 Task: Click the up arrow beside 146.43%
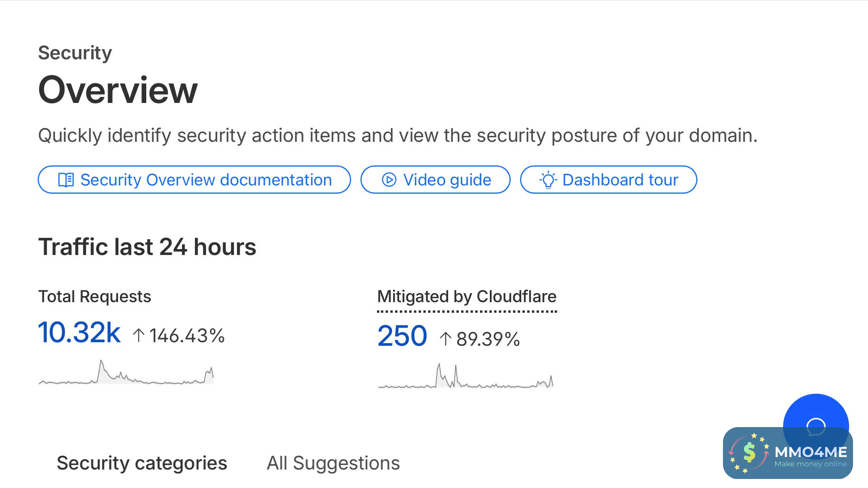(138, 336)
